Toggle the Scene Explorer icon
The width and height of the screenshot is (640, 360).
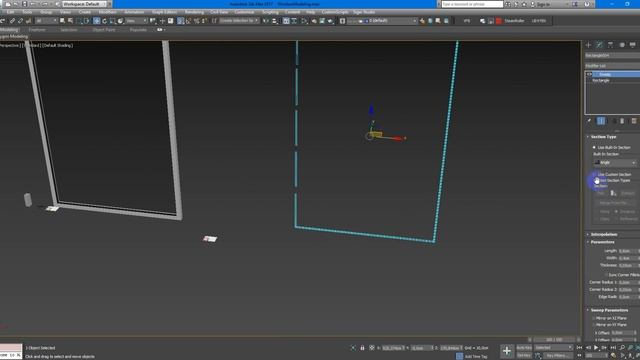point(286,21)
